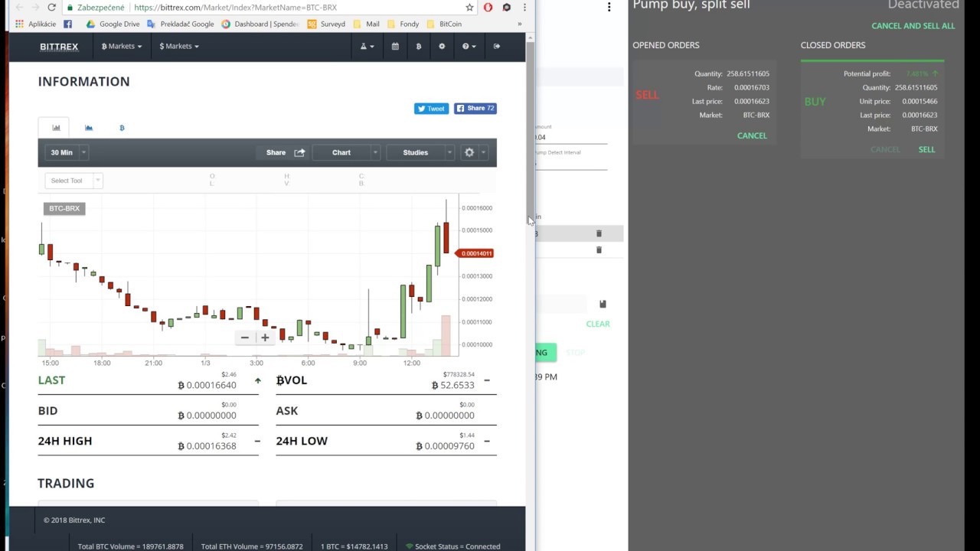Open the Aplikácie apps shortcut

34,24
